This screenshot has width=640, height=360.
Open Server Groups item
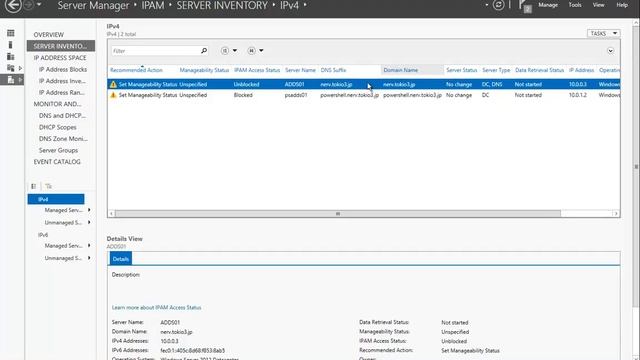[x=58, y=150]
